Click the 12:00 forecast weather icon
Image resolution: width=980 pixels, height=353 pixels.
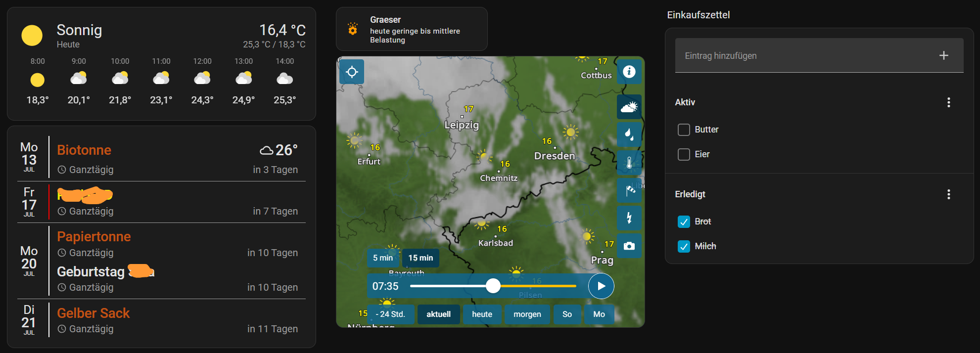[x=202, y=78]
